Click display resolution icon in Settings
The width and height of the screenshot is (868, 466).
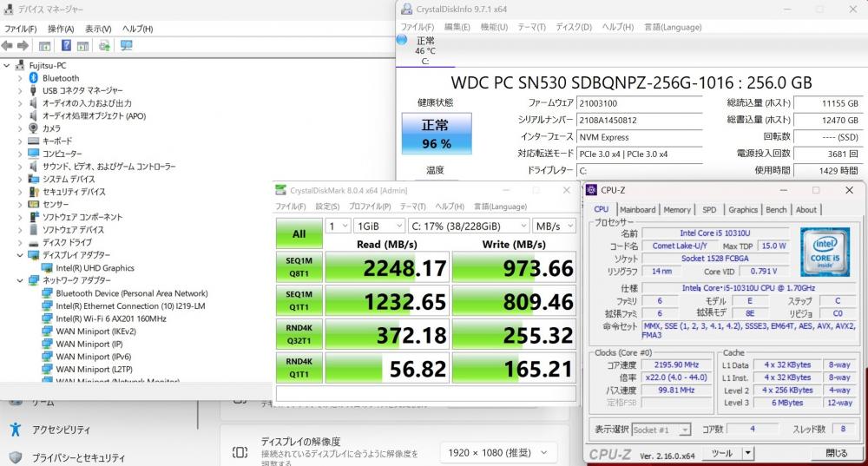pos(240,453)
